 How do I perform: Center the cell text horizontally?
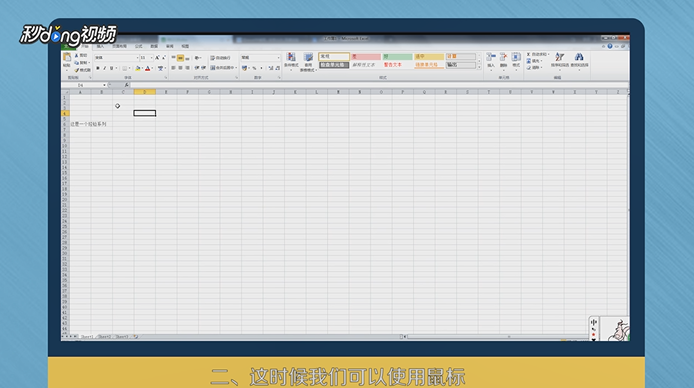pyautogui.click(x=181, y=68)
